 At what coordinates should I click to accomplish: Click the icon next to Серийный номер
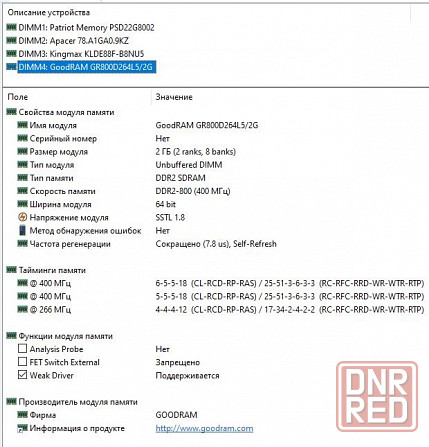point(22,138)
